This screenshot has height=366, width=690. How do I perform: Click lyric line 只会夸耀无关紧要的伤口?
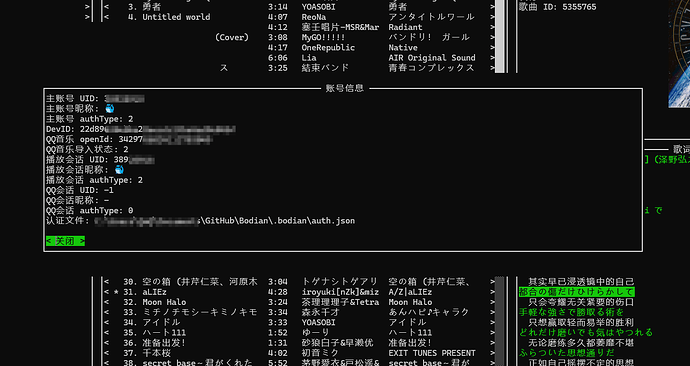click(581, 302)
